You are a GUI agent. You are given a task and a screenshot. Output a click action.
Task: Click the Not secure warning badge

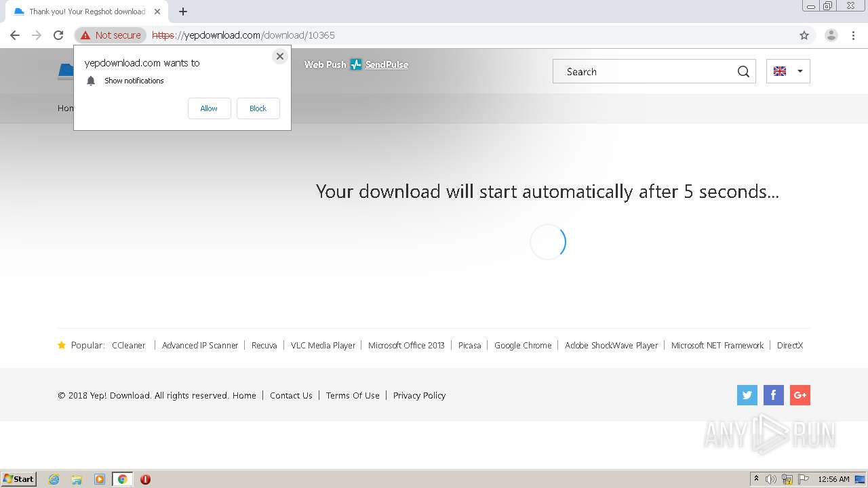(111, 35)
